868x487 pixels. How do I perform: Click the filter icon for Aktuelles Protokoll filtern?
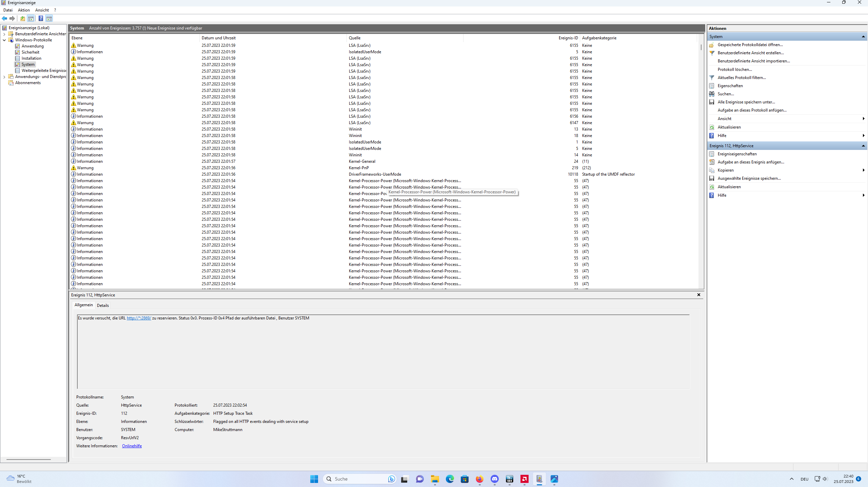712,78
